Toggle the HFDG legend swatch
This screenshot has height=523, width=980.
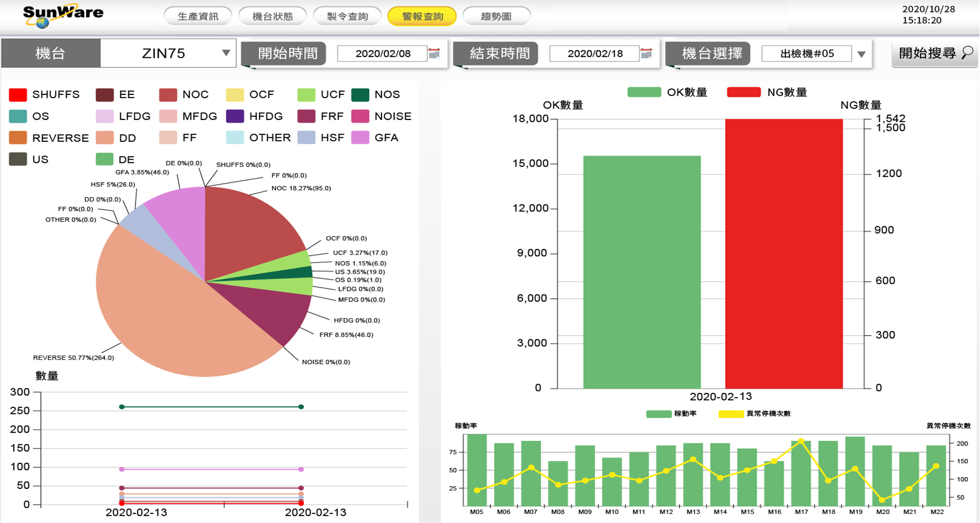pyautogui.click(x=235, y=116)
